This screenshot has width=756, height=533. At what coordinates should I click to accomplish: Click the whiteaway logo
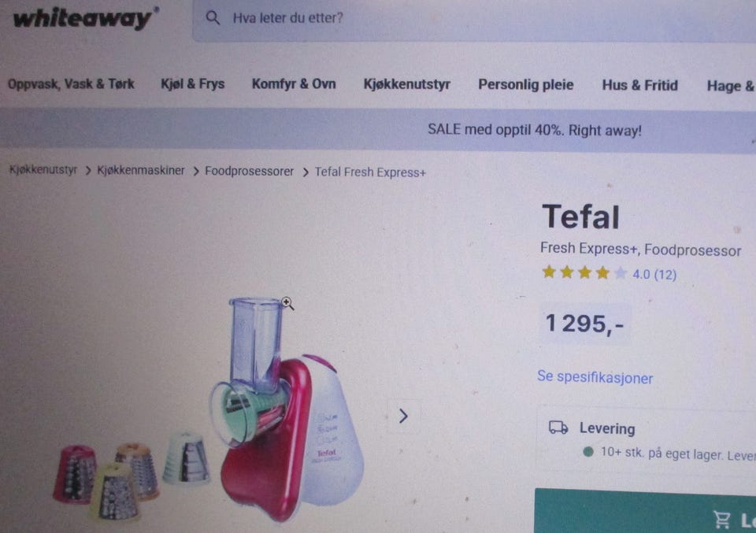(85, 19)
